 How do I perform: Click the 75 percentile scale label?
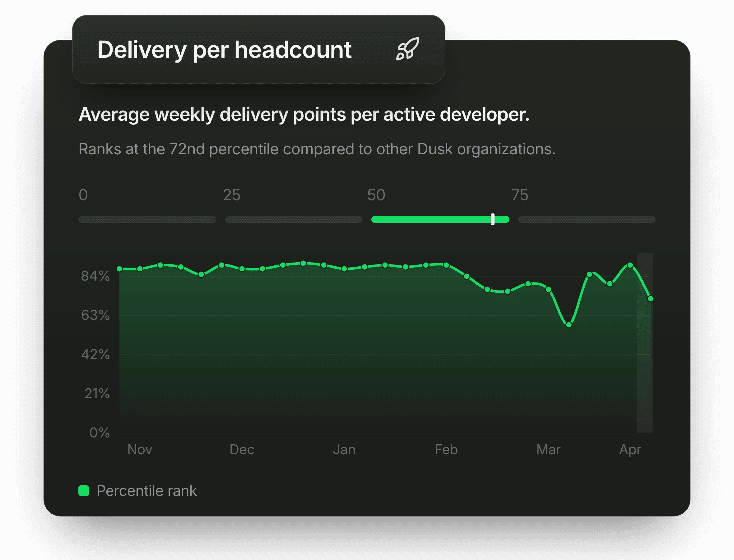click(520, 195)
